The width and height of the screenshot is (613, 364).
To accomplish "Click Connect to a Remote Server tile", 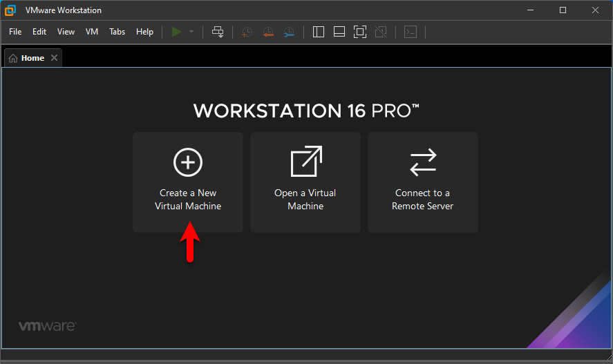I will coord(423,182).
